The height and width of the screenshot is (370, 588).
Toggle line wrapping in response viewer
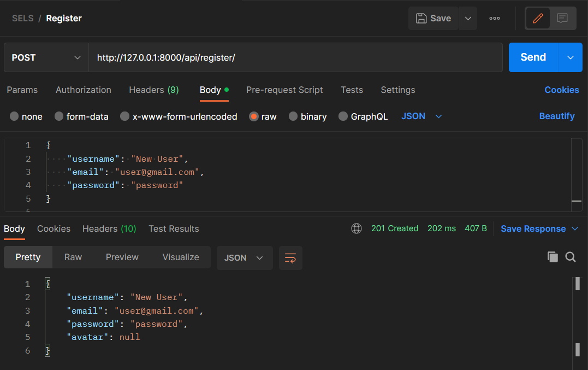290,257
